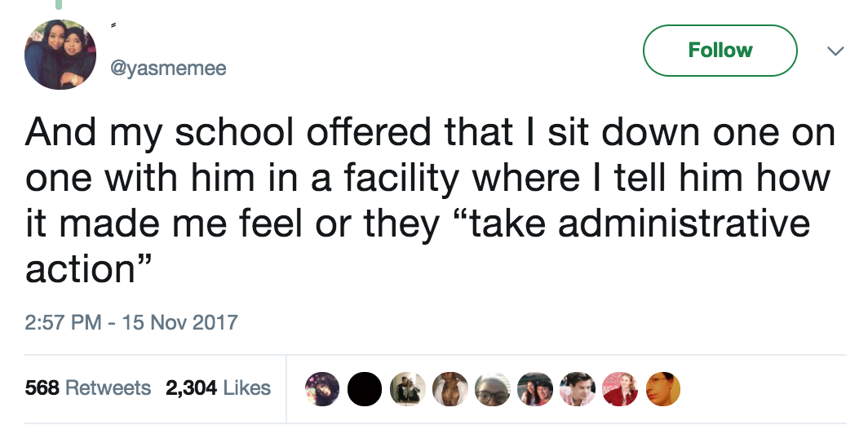The width and height of the screenshot is (868, 434).
Task: Open the third liker avatar showing mirror selfie
Action: tap(407, 389)
